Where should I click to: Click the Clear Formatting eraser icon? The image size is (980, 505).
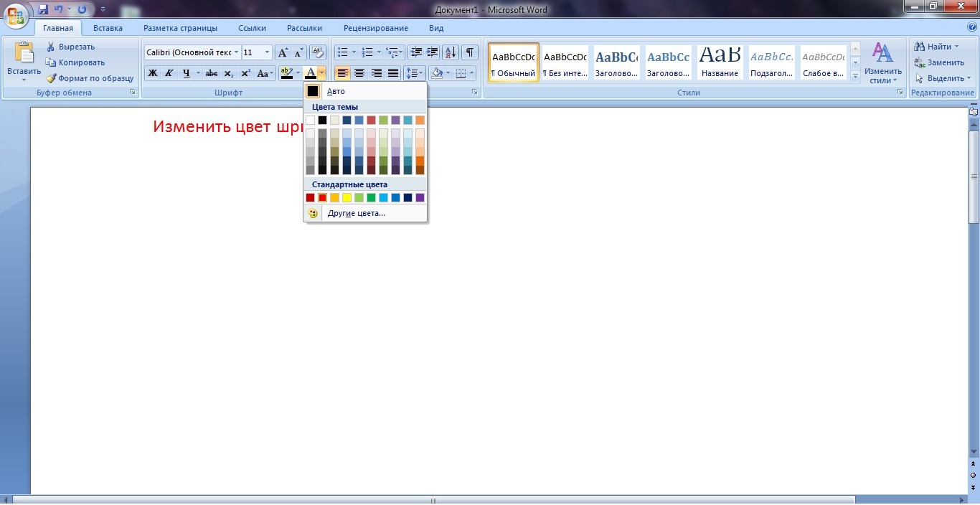tap(319, 52)
